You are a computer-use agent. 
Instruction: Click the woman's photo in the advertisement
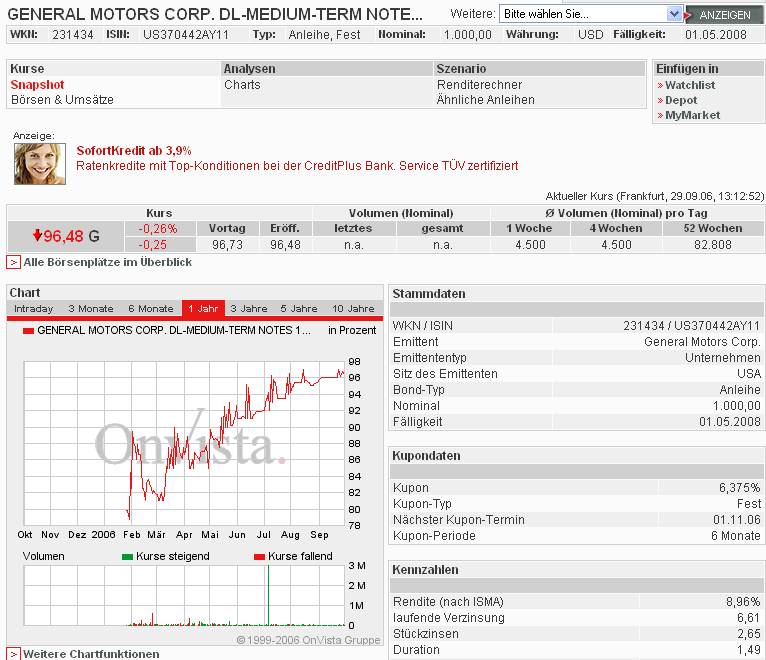pyautogui.click(x=39, y=164)
